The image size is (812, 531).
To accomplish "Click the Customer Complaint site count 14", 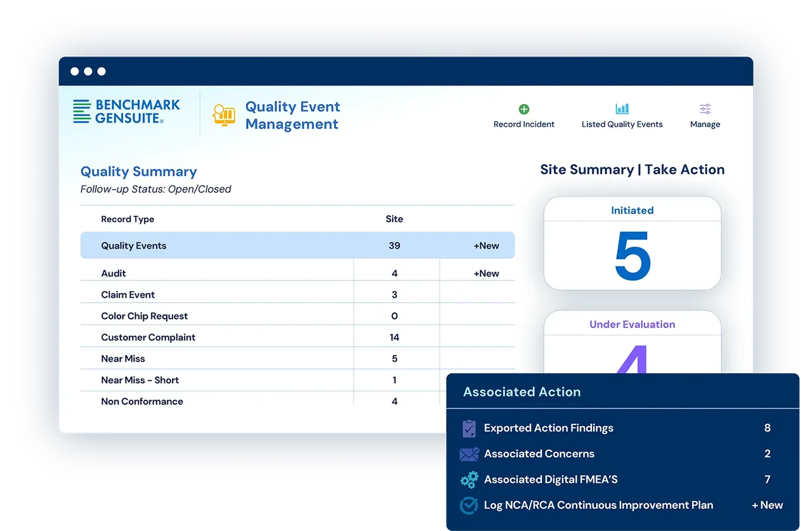I will pos(395,338).
